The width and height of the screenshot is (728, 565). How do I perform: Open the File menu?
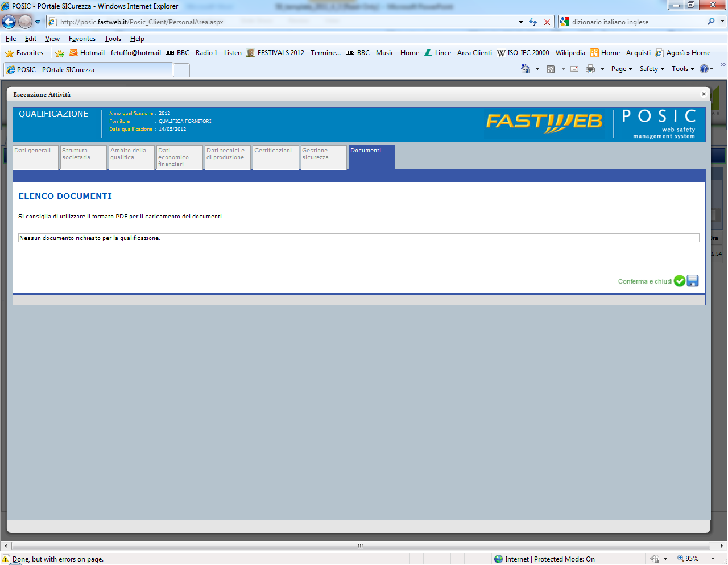pyautogui.click(x=11, y=39)
